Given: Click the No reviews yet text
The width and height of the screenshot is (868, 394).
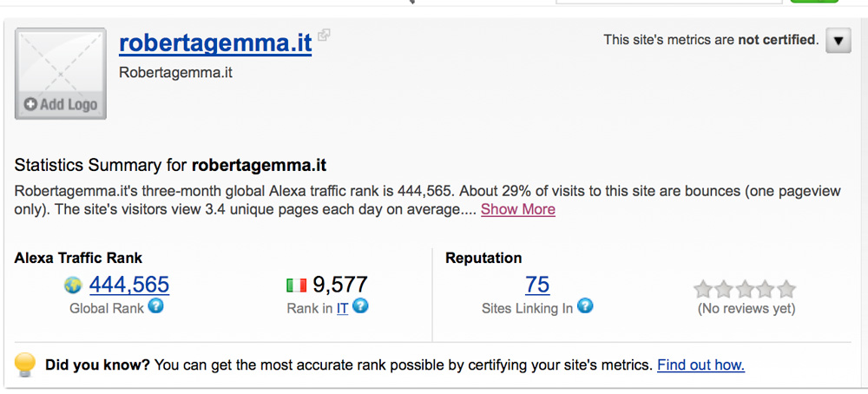Looking at the screenshot, I should [746, 308].
